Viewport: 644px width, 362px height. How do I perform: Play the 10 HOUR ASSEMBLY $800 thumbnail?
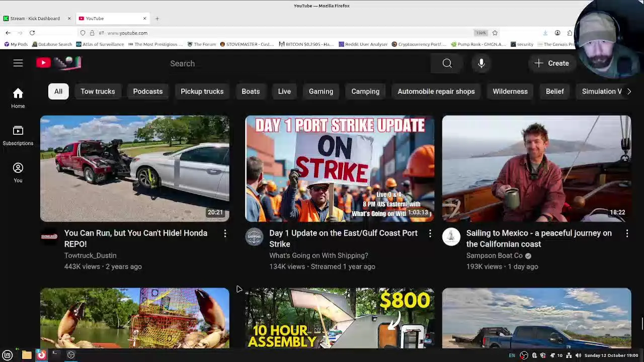(340, 318)
